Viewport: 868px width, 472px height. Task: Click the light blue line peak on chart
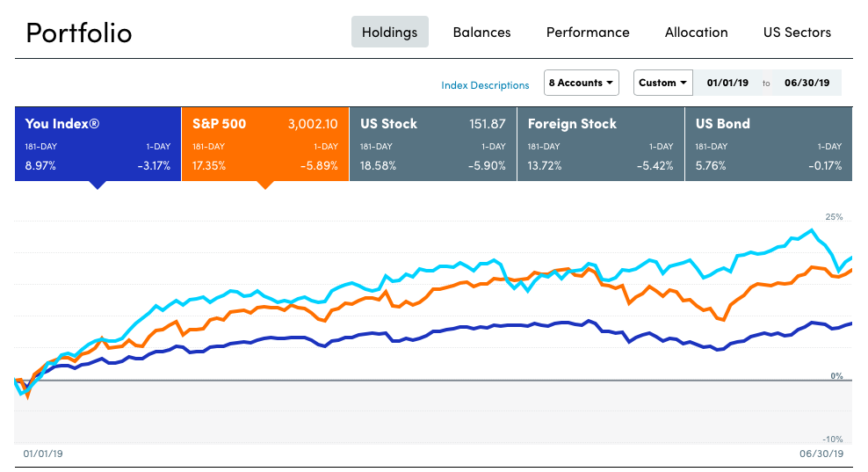click(x=814, y=230)
